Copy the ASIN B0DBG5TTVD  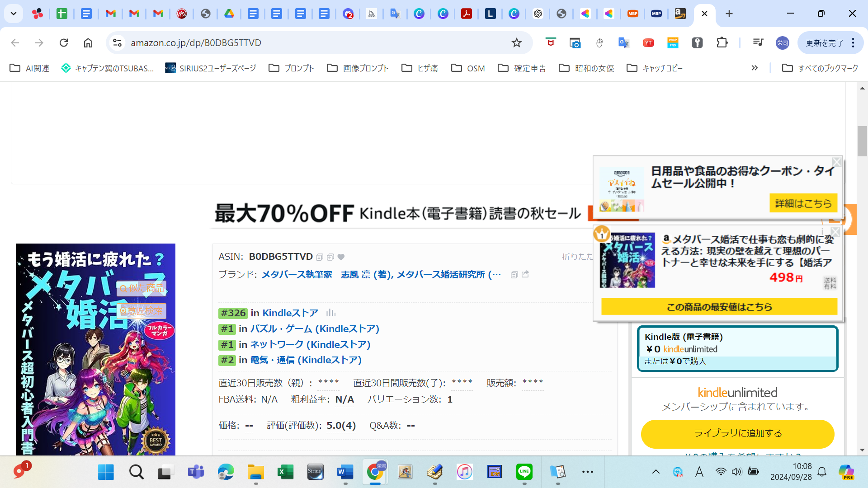(x=320, y=257)
